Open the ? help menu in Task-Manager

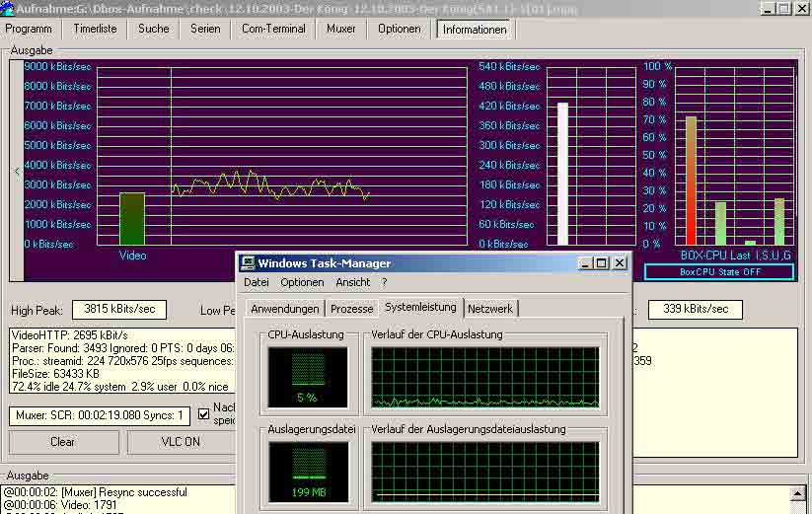(x=385, y=282)
